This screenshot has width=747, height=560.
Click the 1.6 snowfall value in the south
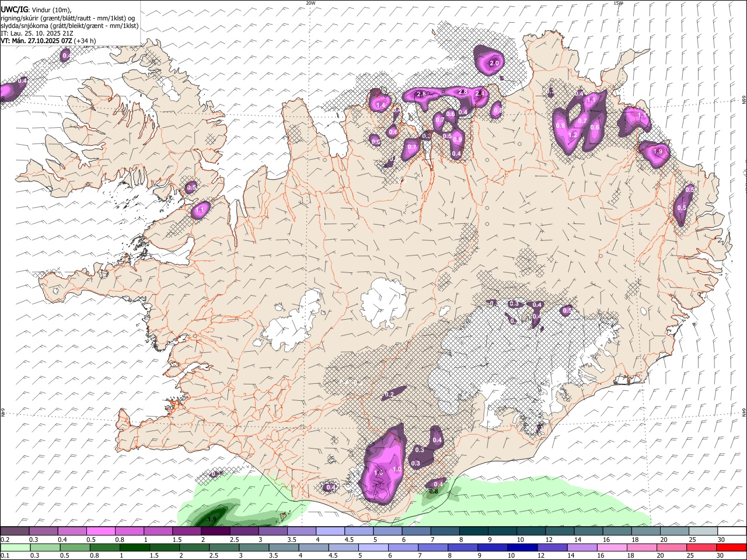[378, 473]
